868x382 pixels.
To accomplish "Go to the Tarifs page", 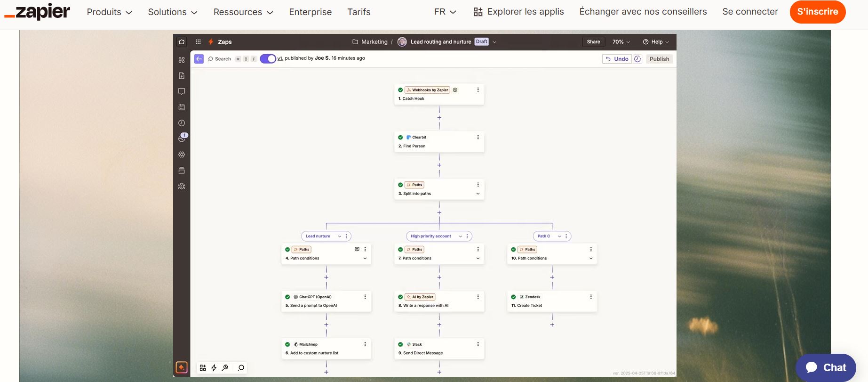I will 359,12.
